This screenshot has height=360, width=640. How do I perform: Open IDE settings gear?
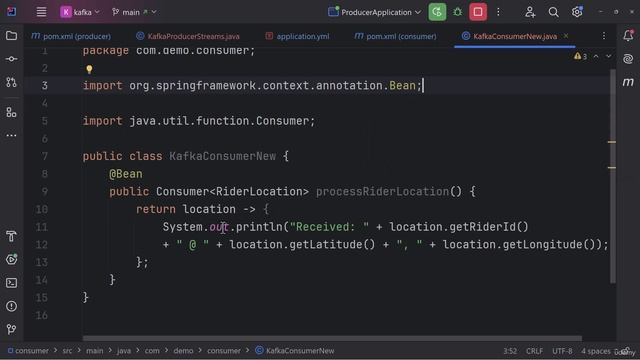(577, 12)
